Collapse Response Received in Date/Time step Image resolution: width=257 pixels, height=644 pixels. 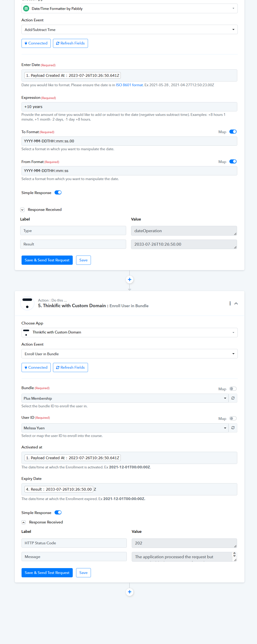(22, 210)
